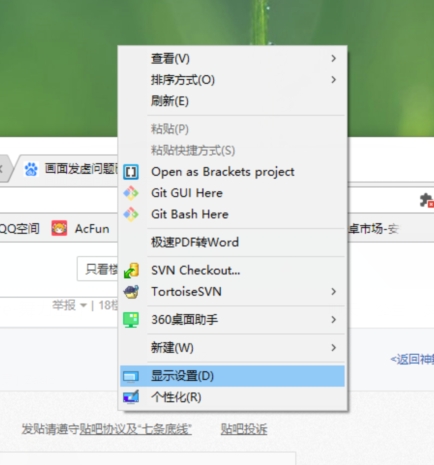434x465 pixels.
Task: Click the SVN Checkout icon
Action: click(131, 270)
